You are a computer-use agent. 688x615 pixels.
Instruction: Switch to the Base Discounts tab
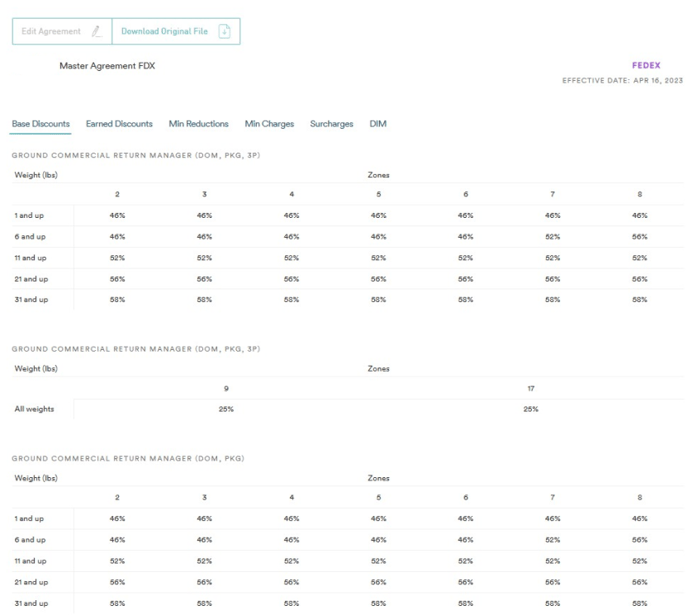point(41,124)
